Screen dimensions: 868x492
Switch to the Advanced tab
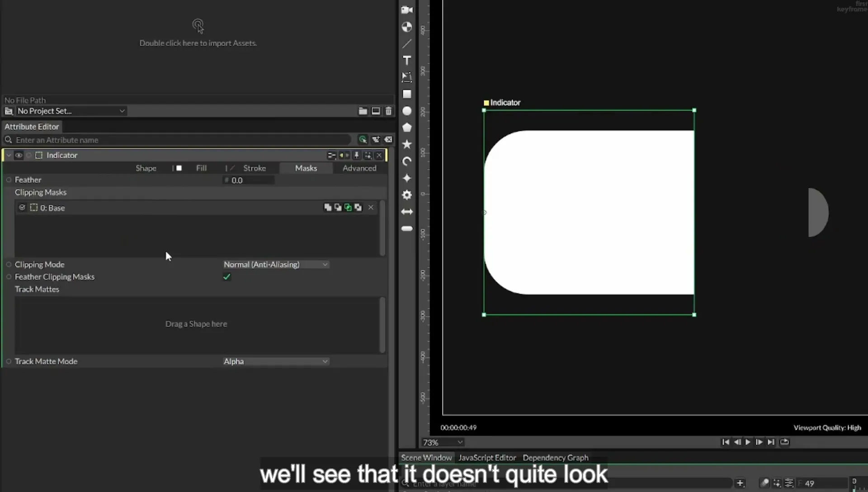click(359, 168)
